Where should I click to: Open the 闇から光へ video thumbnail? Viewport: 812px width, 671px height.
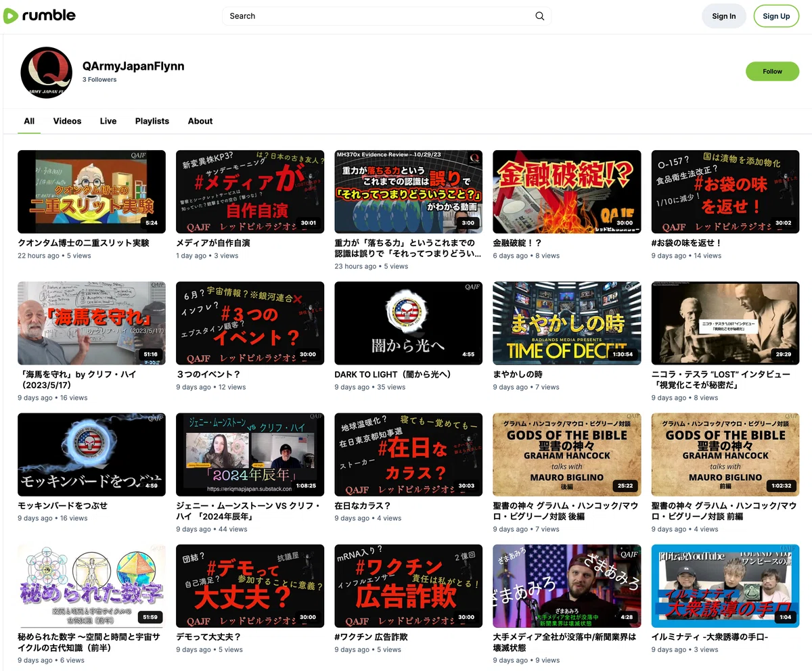pos(408,323)
